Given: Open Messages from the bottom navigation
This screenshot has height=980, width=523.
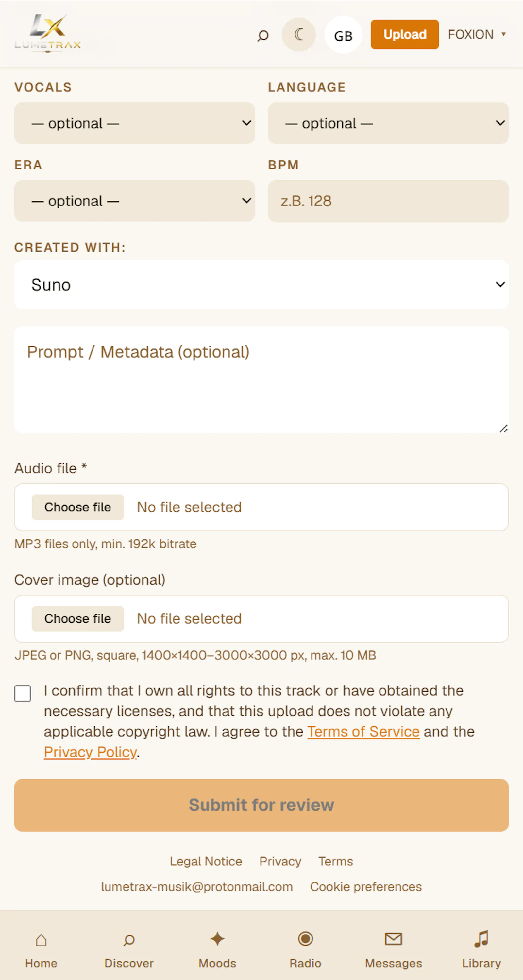Looking at the screenshot, I should coord(393,950).
